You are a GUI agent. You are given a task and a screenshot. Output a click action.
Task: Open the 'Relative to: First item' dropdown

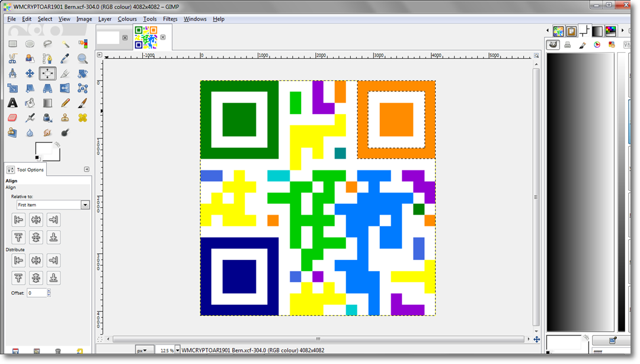(x=53, y=205)
